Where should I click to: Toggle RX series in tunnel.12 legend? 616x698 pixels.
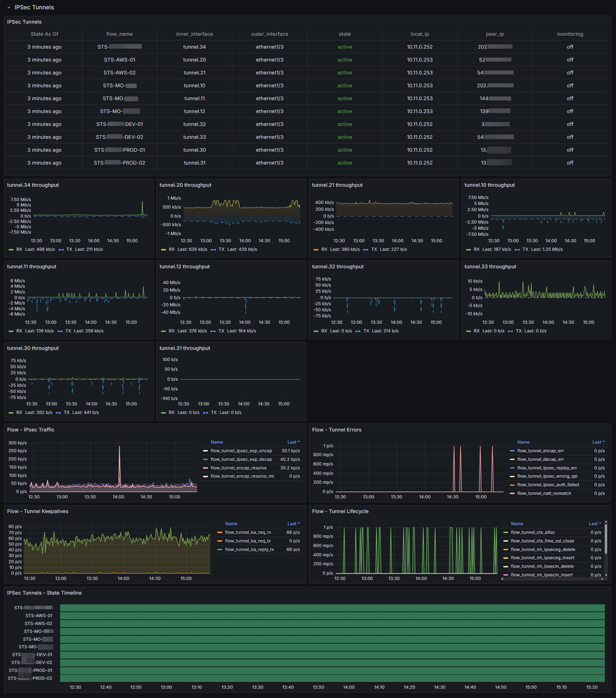[x=172, y=331]
